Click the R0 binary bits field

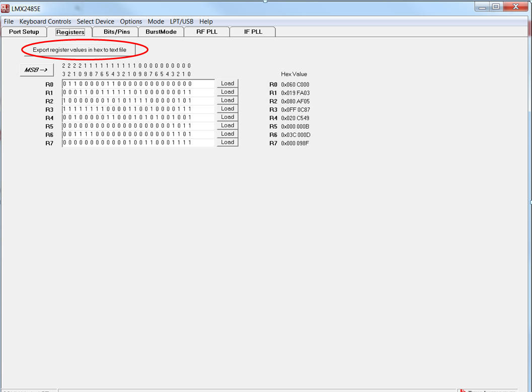coord(138,84)
